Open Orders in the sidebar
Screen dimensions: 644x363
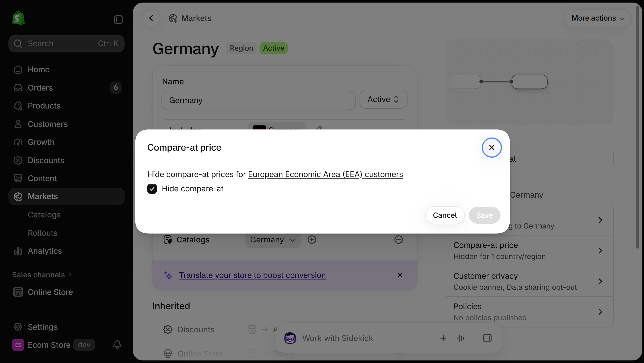(66, 88)
